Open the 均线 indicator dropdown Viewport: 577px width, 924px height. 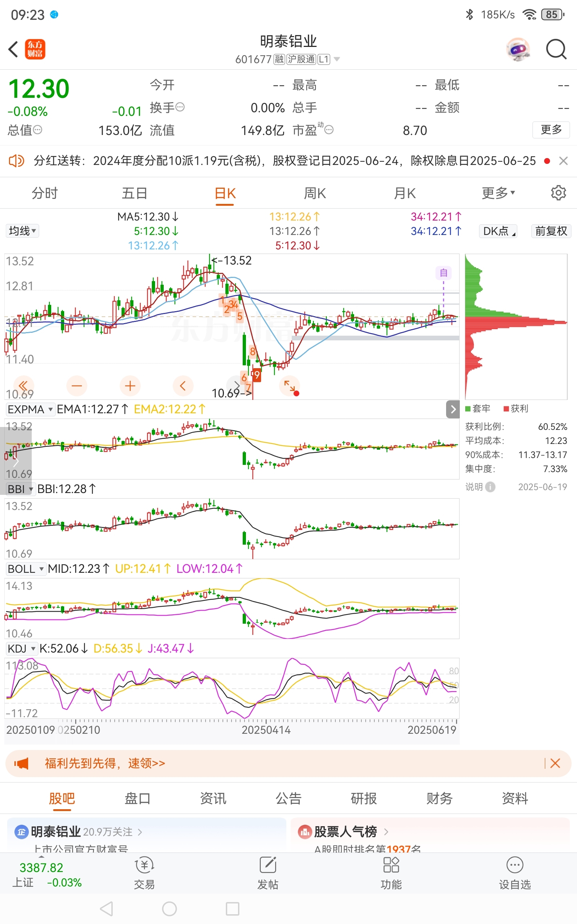click(22, 231)
